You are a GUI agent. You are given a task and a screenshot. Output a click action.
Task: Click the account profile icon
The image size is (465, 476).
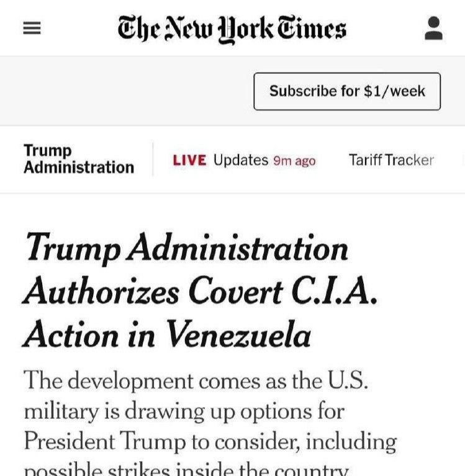(433, 29)
